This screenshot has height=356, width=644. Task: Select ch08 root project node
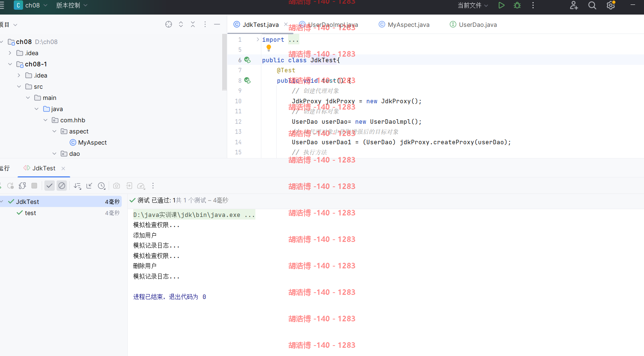coord(33,42)
